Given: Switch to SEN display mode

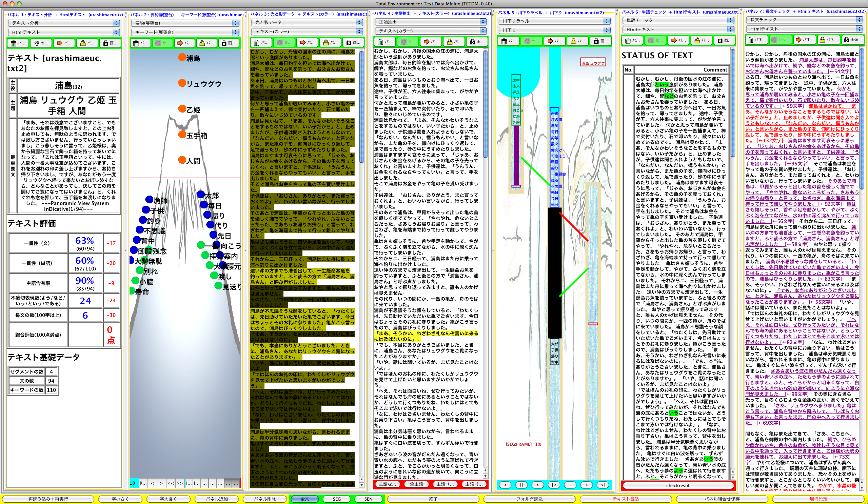Looking at the screenshot, I should [368, 499].
